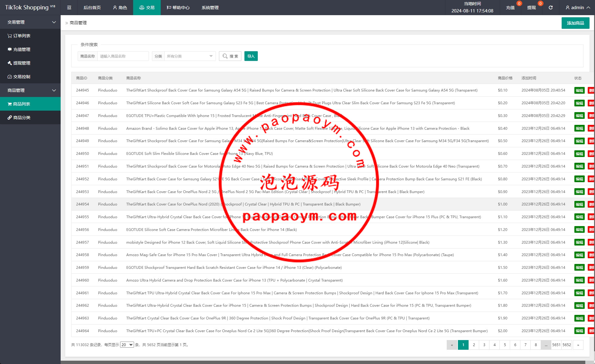
Task: Click the 添加商品 button
Action: (x=575, y=23)
